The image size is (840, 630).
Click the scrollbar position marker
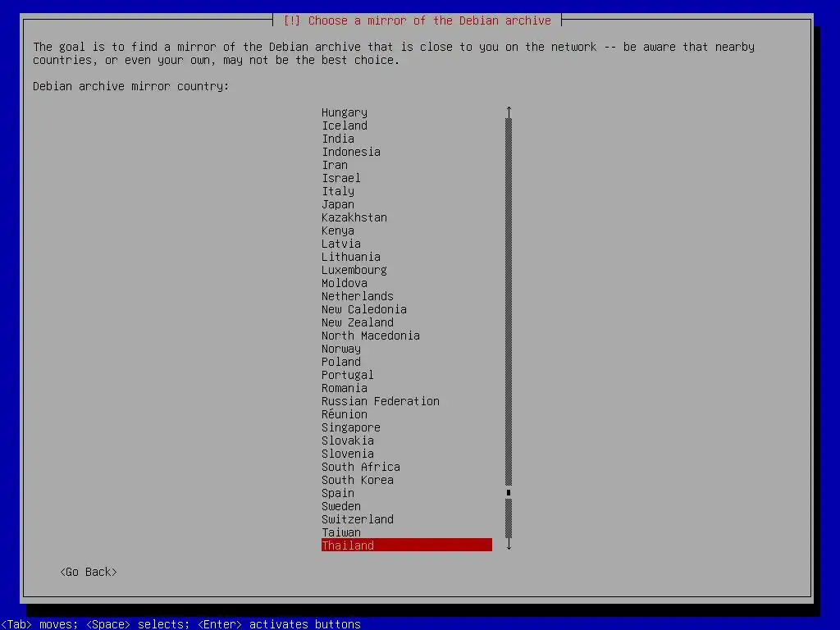click(x=509, y=492)
